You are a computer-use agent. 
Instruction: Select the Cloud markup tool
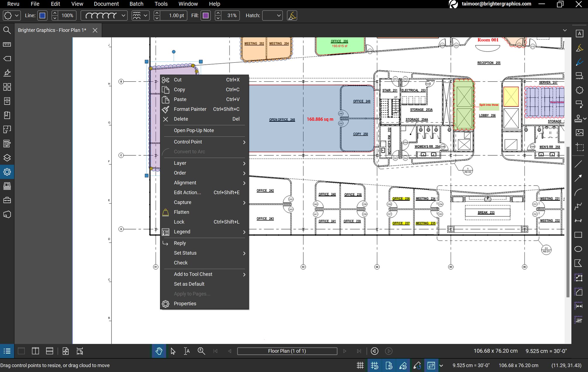tap(579, 90)
